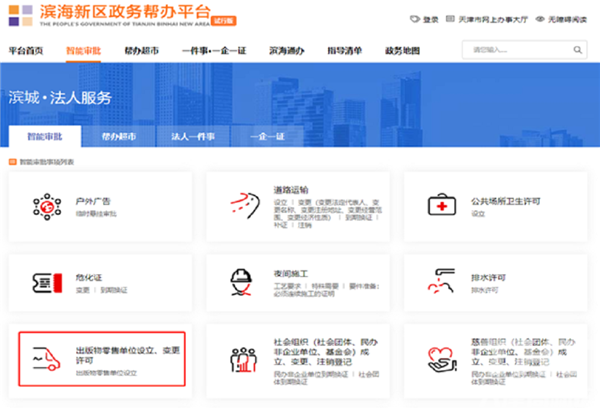Click the 天津市网上办事大厅 screen icon
600x409 pixels.
450,19
